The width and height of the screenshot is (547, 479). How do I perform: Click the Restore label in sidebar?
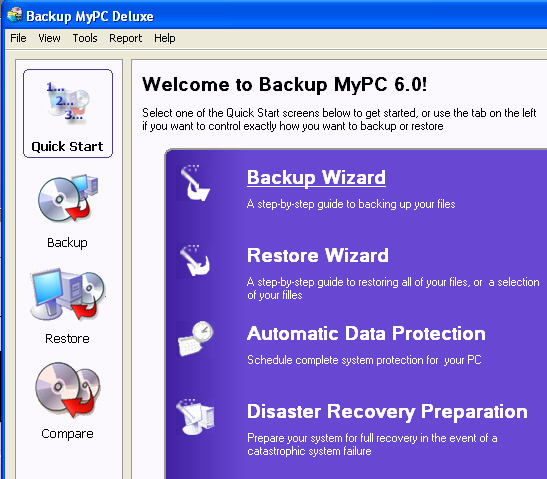(67, 338)
